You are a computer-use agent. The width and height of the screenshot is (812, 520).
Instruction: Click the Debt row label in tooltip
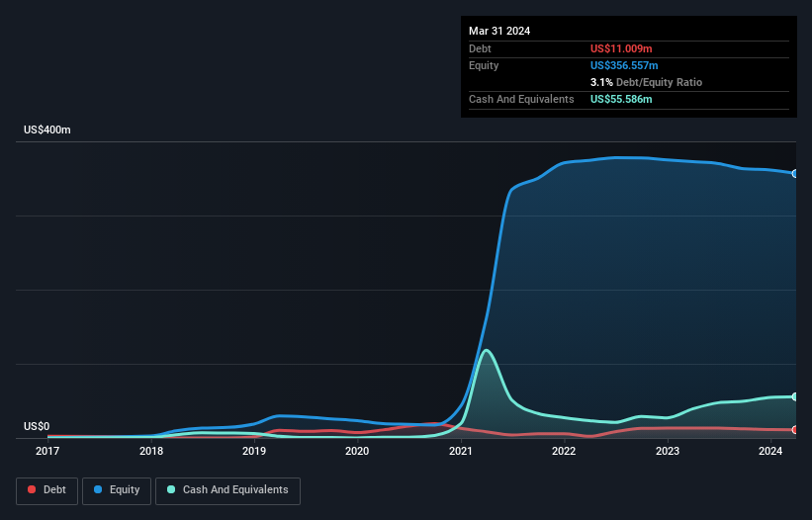(x=480, y=48)
